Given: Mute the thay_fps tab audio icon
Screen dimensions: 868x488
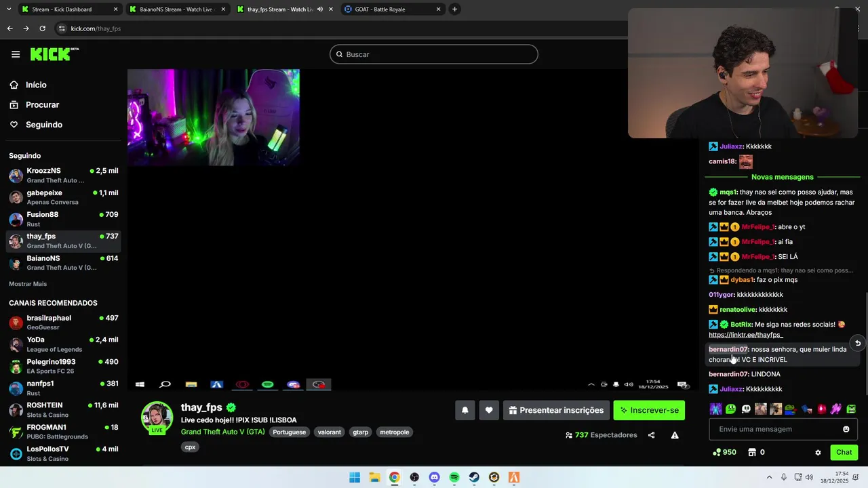Looking at the screenshot, I should (320, 9).
